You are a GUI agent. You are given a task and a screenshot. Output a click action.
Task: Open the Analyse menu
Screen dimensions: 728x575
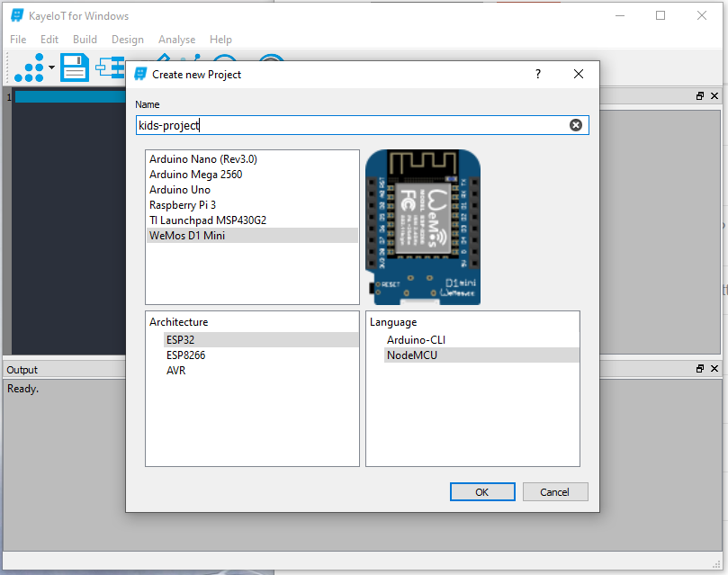click(x=177, y=40)
